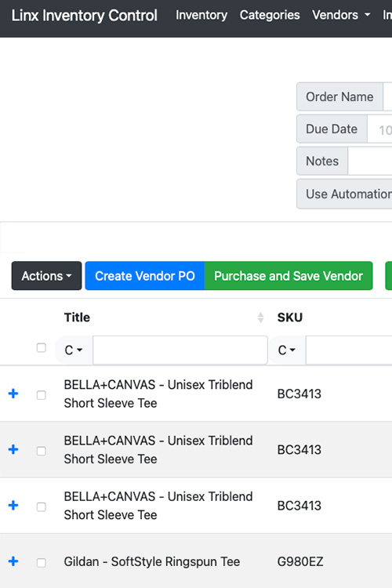
Task: Click into the Due Date field
Action: coord(379,129)
